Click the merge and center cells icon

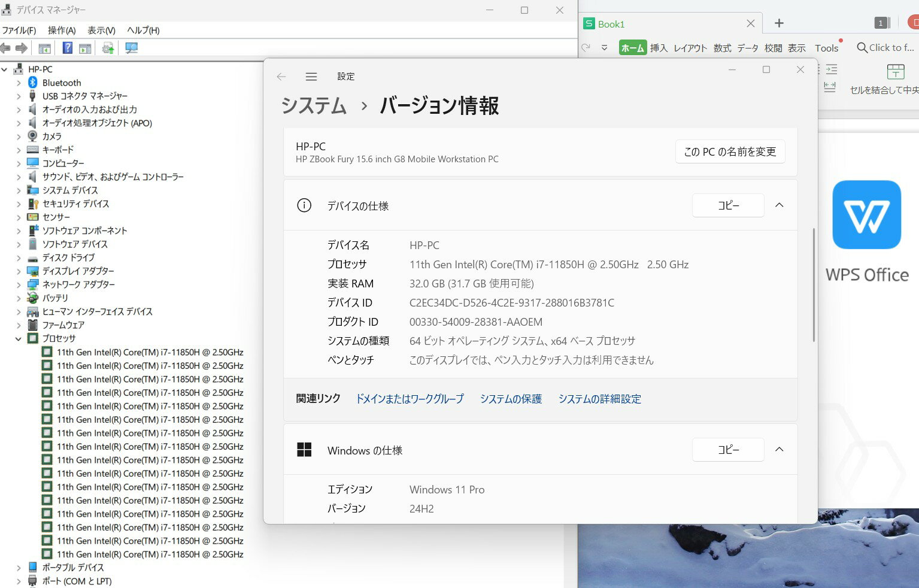(895, 72)
